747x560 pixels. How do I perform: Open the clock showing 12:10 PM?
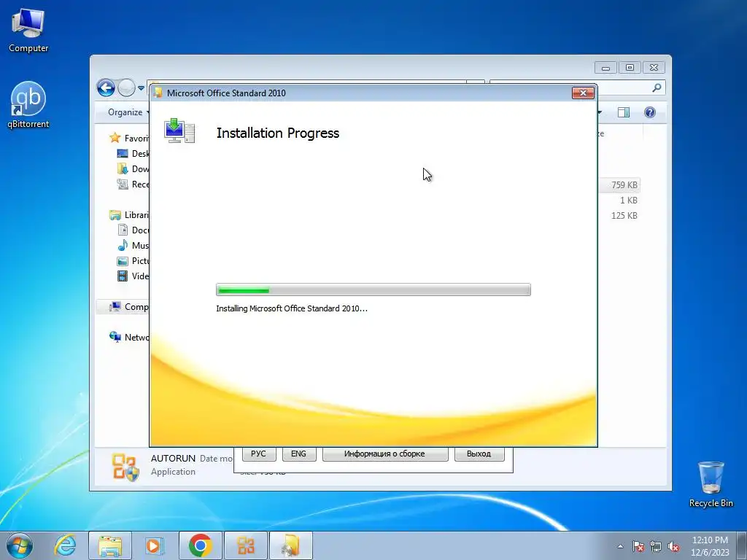pyautogui.click(x=710, y=546)
